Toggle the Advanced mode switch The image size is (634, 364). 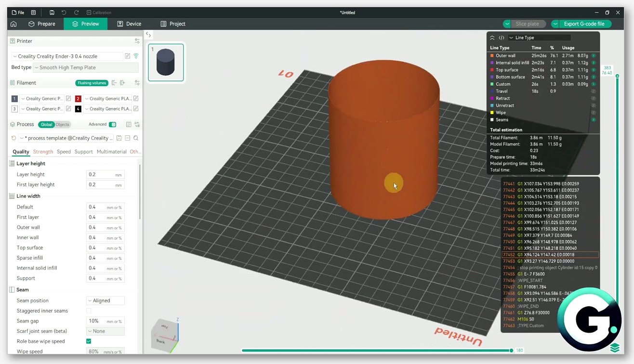tap(112, 124)
